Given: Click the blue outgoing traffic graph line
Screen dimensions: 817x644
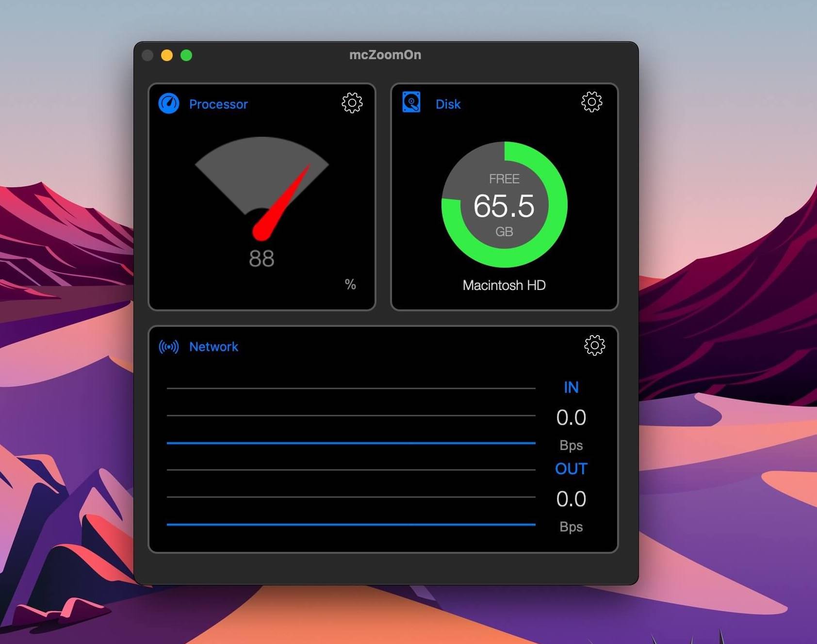Looking at the screenshot, I should point(351,524).
